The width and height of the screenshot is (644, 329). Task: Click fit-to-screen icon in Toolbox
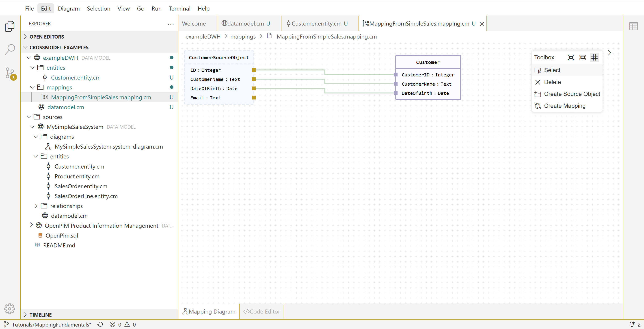(x=583, y=58)
